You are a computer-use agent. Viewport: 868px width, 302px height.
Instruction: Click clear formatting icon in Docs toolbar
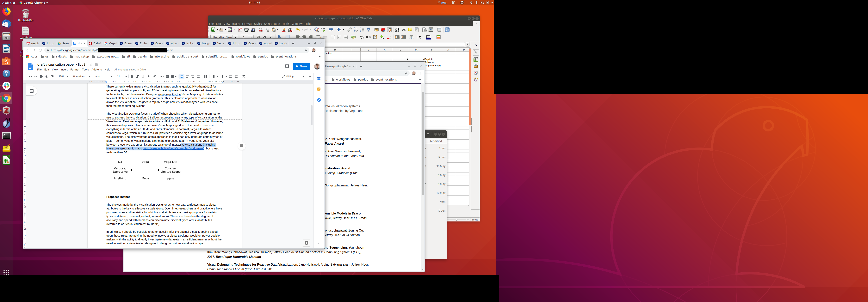244,76
